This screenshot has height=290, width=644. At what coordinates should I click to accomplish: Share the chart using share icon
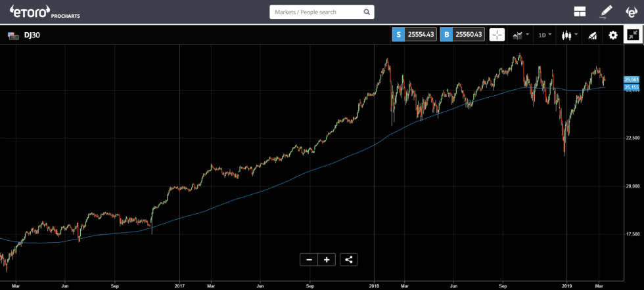[349, 259]
